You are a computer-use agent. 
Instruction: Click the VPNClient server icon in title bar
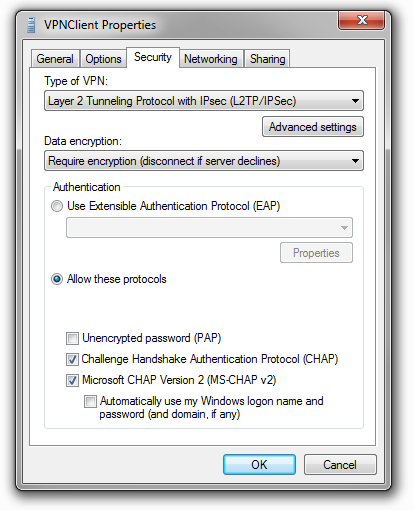[x=31, y=25]
